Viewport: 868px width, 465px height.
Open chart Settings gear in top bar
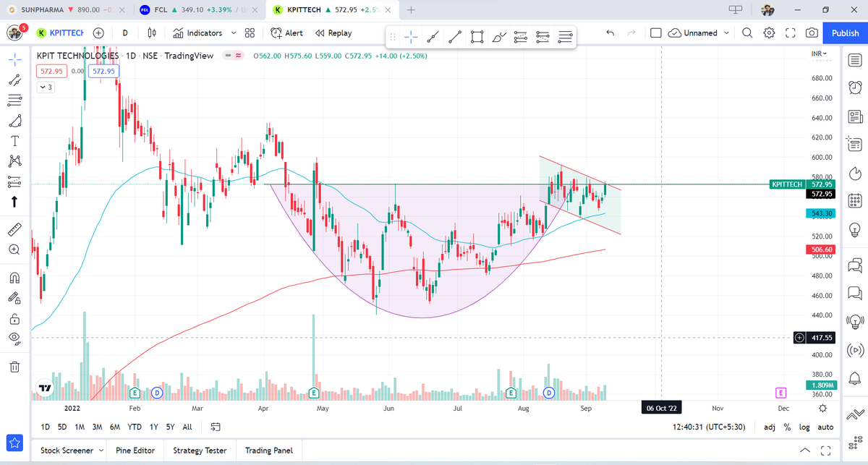pyautogui.click(x=769, y=33)
